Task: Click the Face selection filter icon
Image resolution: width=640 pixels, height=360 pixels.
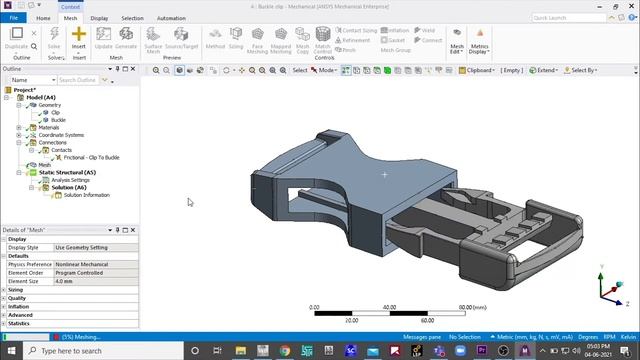Action: pyautogui.click(x=377, y=70)
